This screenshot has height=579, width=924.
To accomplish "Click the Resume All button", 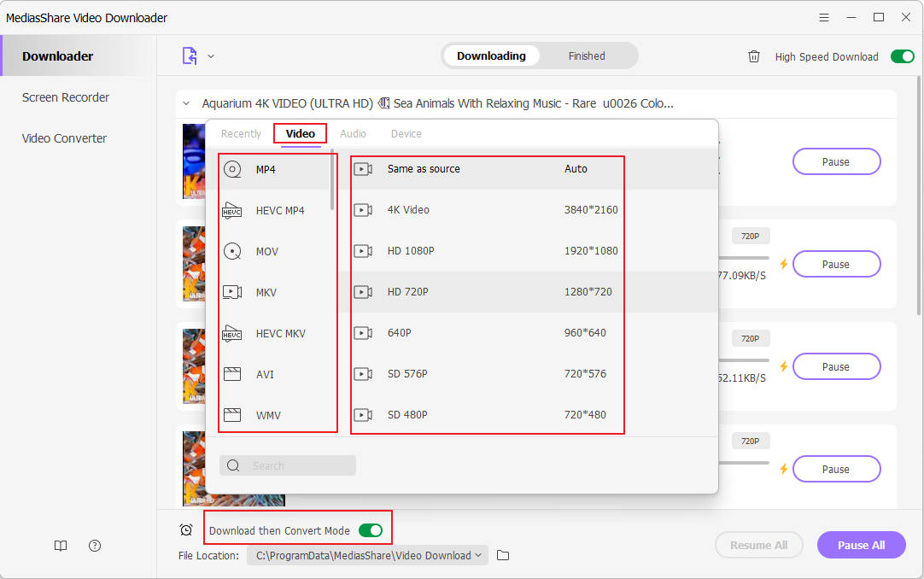I will point(759,545).
